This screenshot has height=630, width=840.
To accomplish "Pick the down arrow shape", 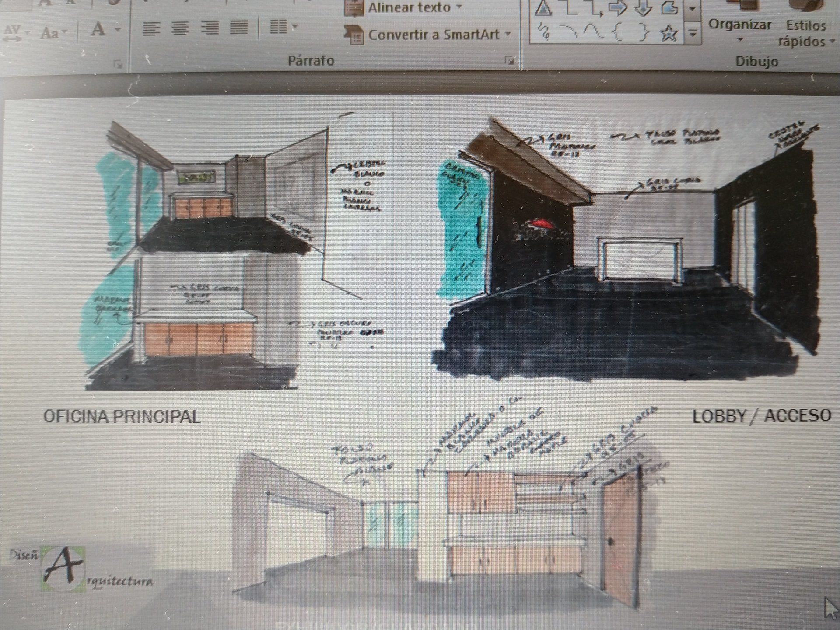I will tap(643, 8).
